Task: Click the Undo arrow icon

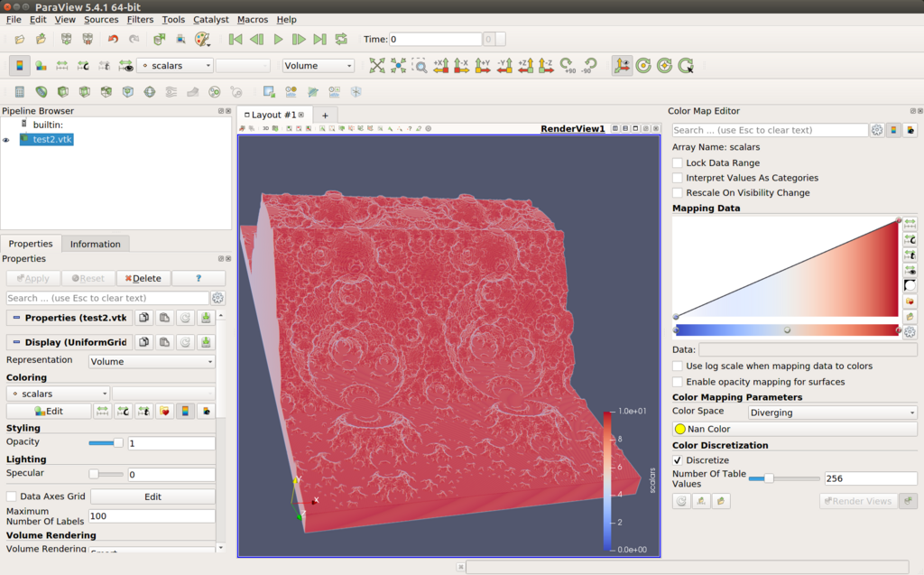Action: (113, 40)
